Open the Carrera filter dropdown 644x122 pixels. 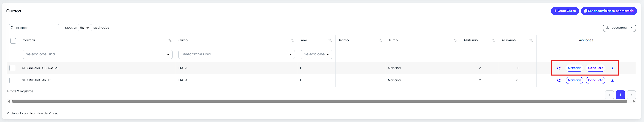[98, 54]
